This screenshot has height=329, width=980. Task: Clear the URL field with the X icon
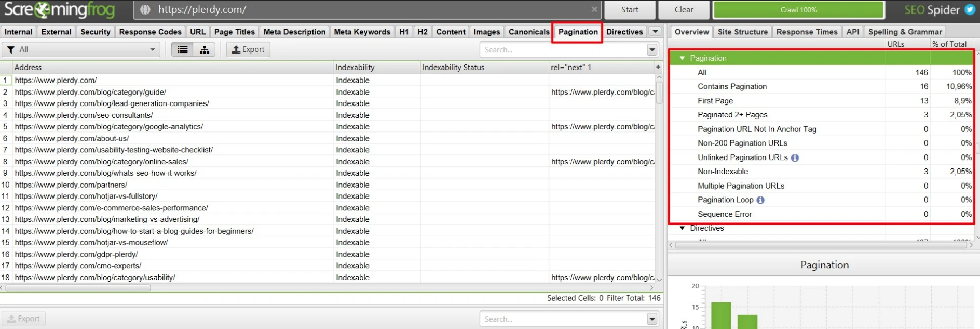[594, 9]
